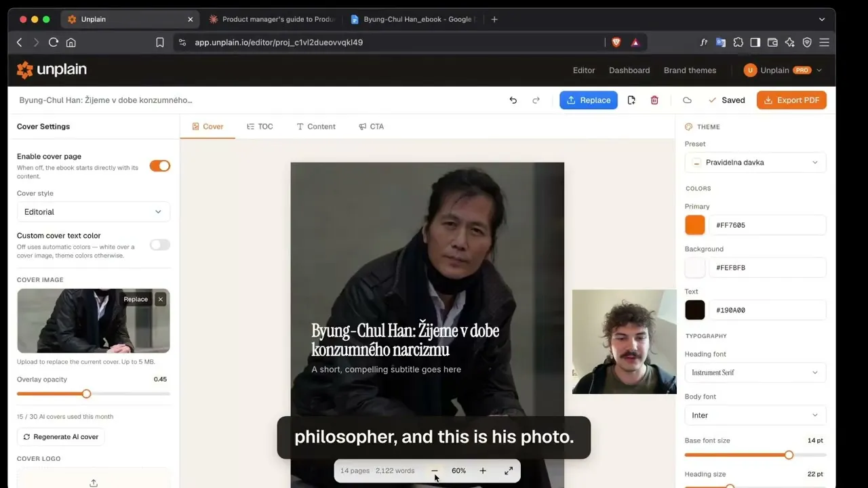Click the Overlay opacity slider handle
Image resolution: width=868 pixels, height=488 pixels.
pos(86,394)
